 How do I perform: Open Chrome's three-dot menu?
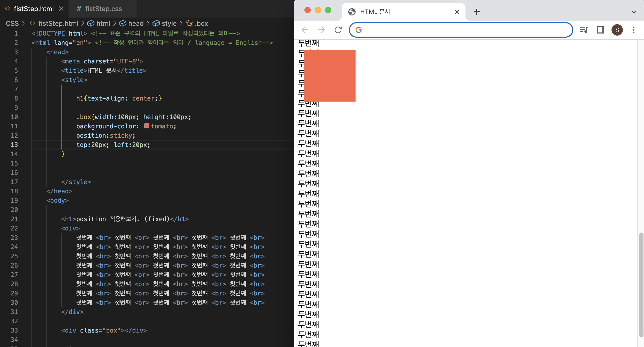click(x=633, y=30)
